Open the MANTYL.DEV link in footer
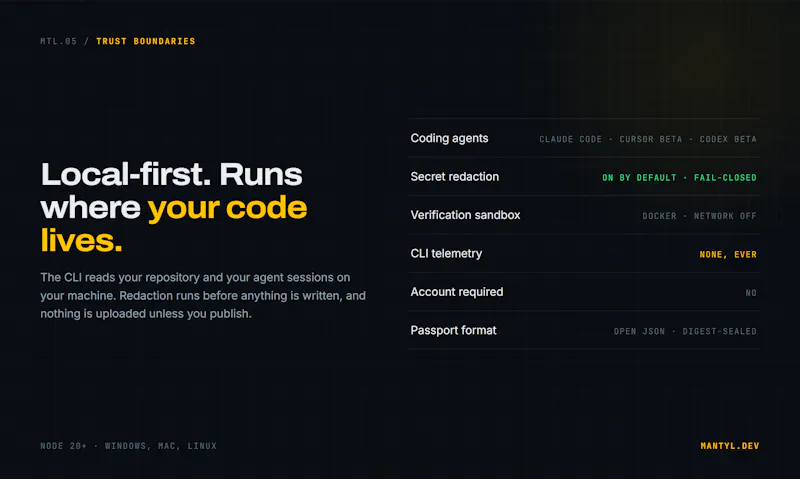Screen dimensions: 800x479 click(x=730, y=446)
